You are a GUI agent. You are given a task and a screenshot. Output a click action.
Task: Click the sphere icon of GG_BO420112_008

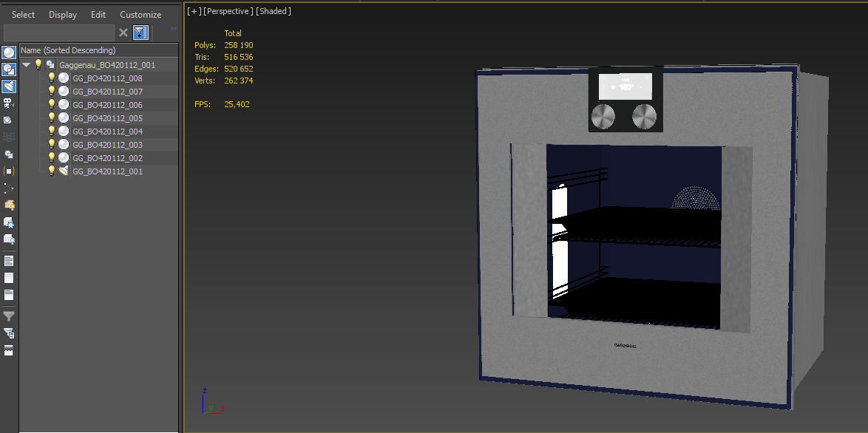coord(64,78)
